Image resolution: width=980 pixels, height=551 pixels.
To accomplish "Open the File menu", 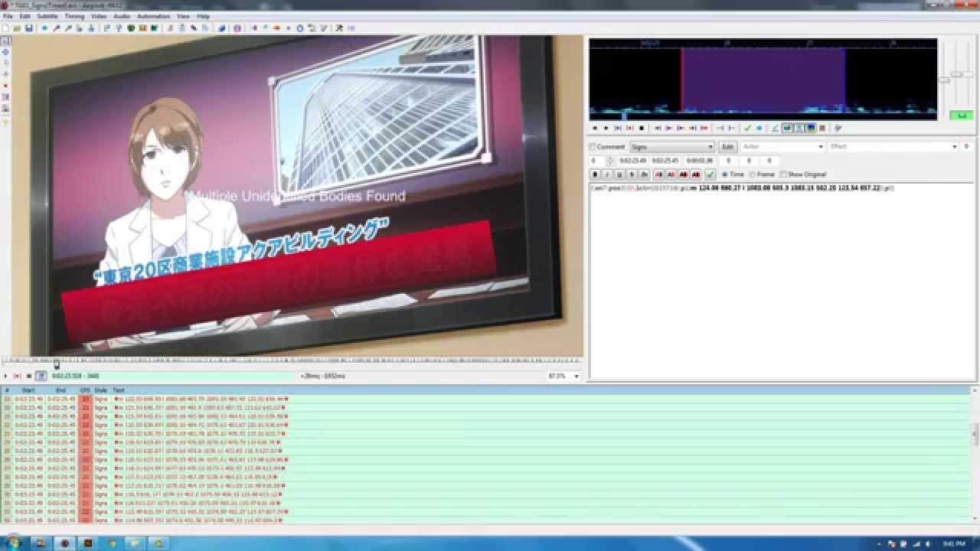I will (x=8, y=16).
